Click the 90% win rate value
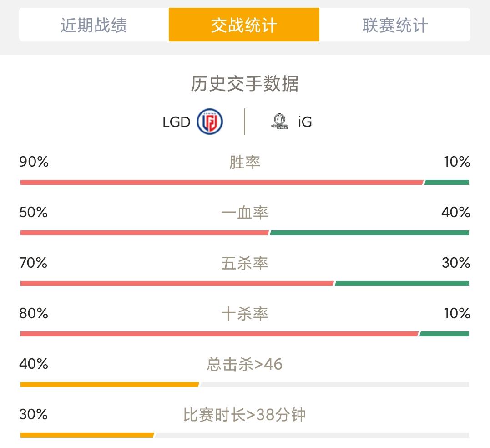The width and height of the screenshot is (490, 448). 34,162
